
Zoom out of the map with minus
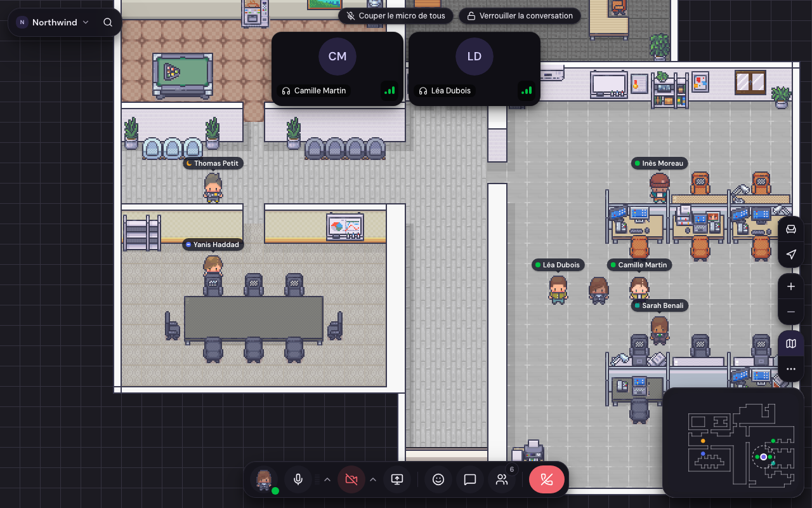pyautogui.click(x=791, y=312)
